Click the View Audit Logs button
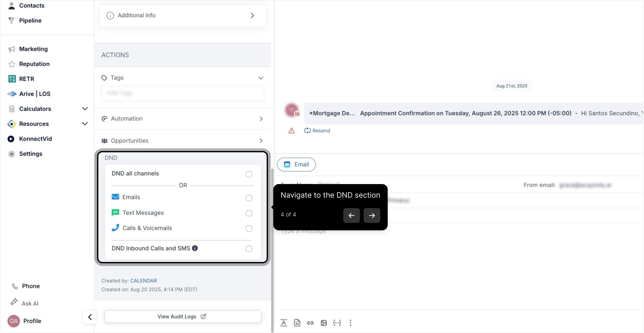 point(183,317)
